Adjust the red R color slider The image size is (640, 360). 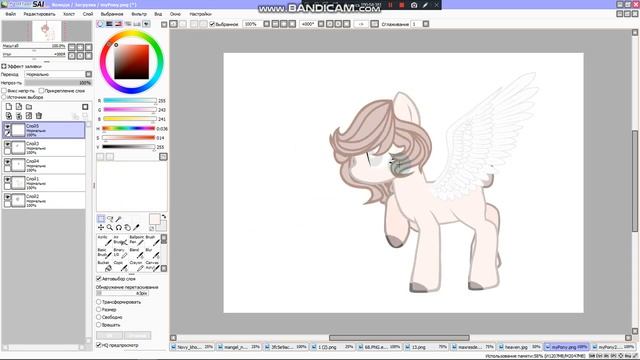pos(129,100)
